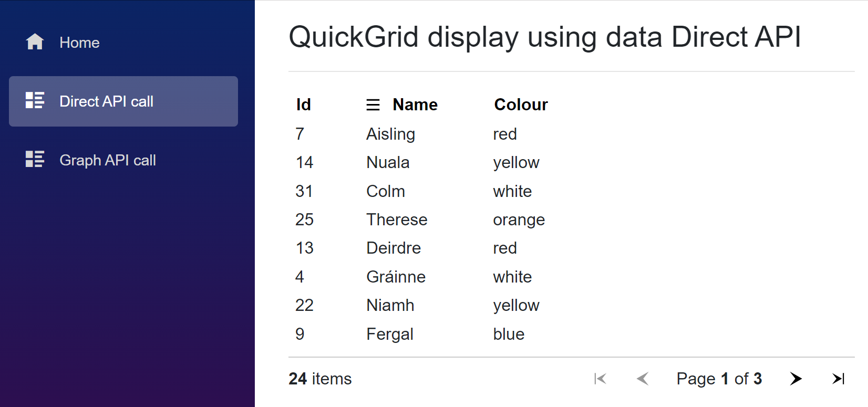Select the Direct API call menu entry
The width and height of the screenshot is (868, 407).
[x=107, y=101]
